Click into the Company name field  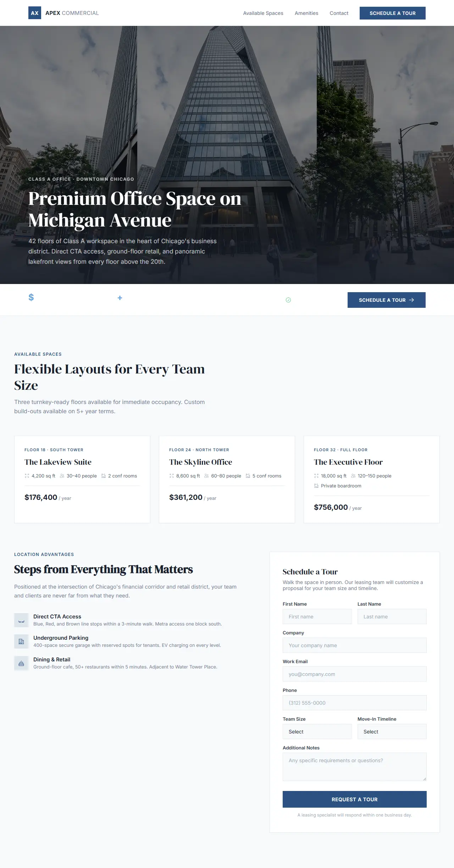pyautogui.click(x=354, y=645)
